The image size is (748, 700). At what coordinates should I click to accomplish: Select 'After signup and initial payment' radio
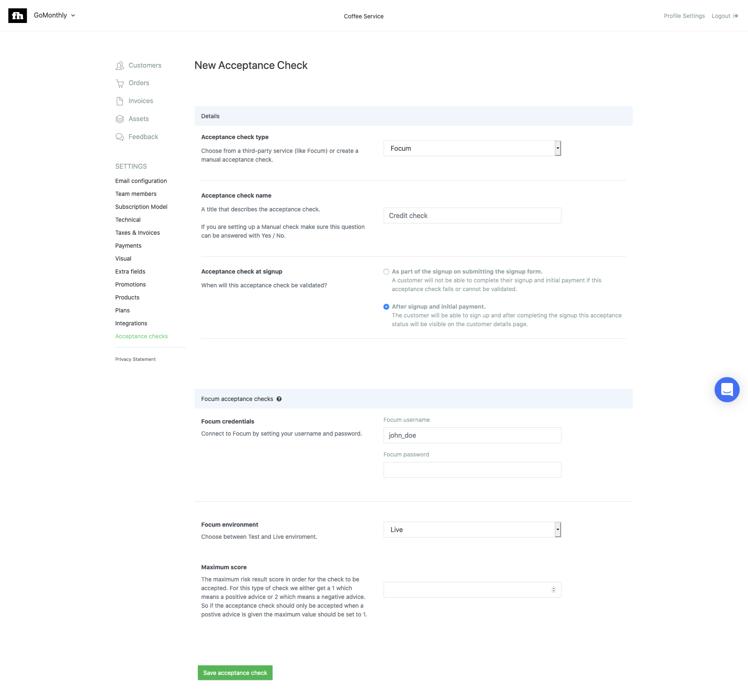386,307
